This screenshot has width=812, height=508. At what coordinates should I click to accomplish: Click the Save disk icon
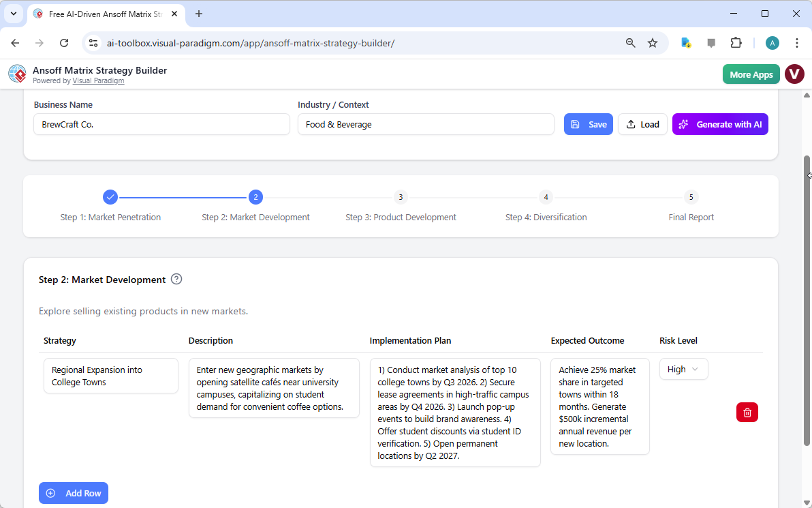(x=576, y=124)
